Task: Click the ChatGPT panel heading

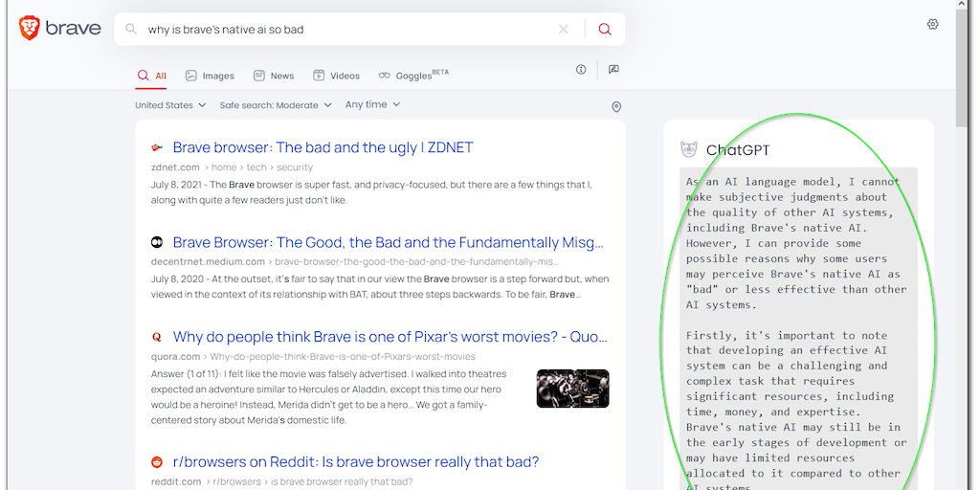Action: click(x=738, y=150)
